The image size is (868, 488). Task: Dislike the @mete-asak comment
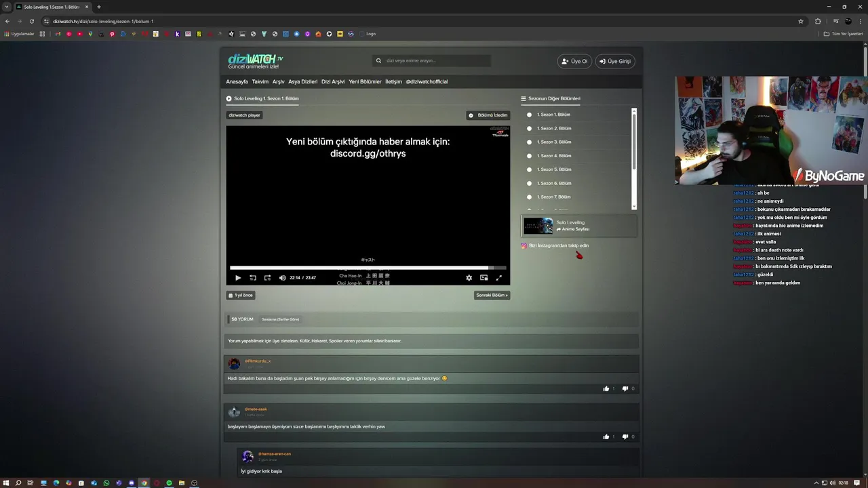pos(625,436)
